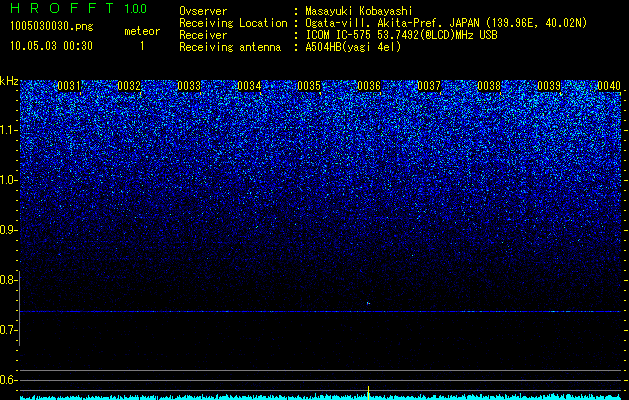The height and width of the screenshot is (400, 629).
Task: Click the gray vertical bar on frequency axis
Action: 19,308
